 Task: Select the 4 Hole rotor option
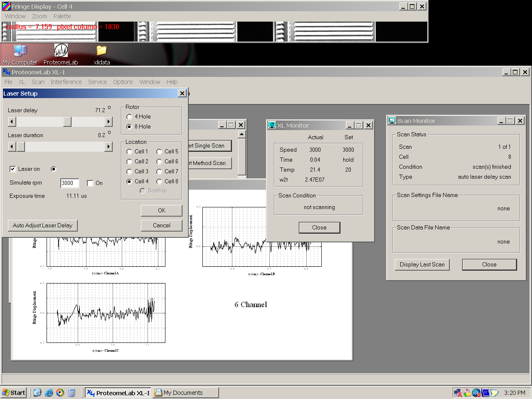(129, 117)
